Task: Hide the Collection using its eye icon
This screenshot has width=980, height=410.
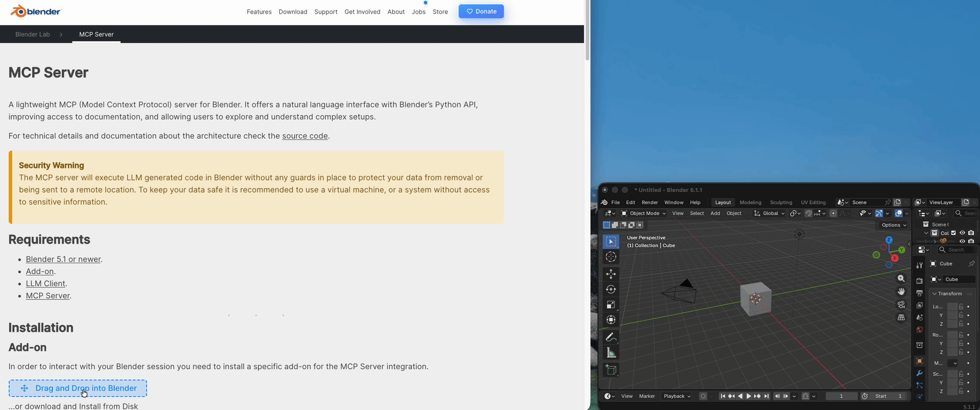Action: [962, 233]
